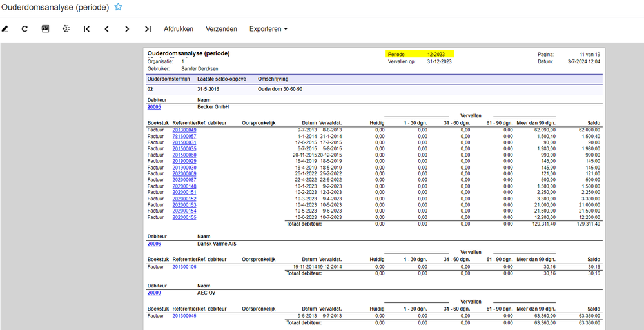Viewport: 644px width, 330px height.
Task: Go to previous page
Action: [x=106, y=29]
